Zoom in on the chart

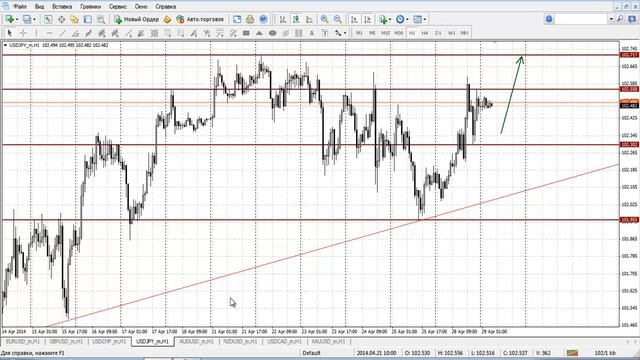coord(324,19)
